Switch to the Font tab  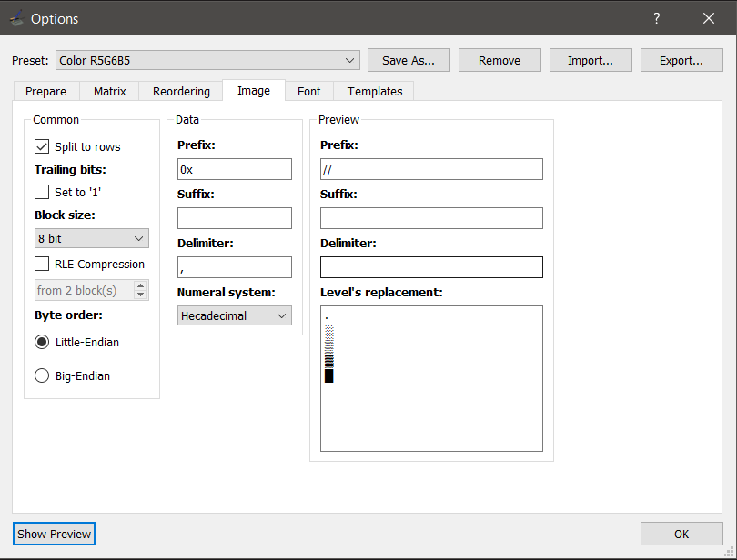click(x=308, y=91)
